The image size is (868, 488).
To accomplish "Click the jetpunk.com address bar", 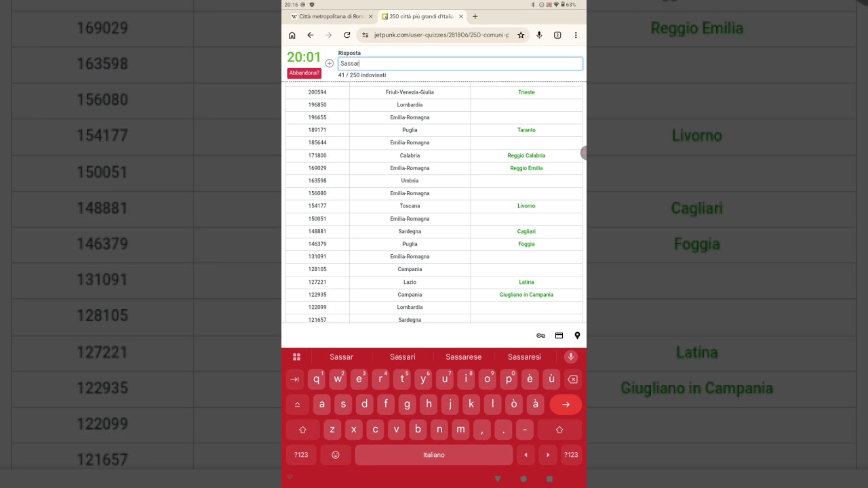I will click(x=441, y=35).
